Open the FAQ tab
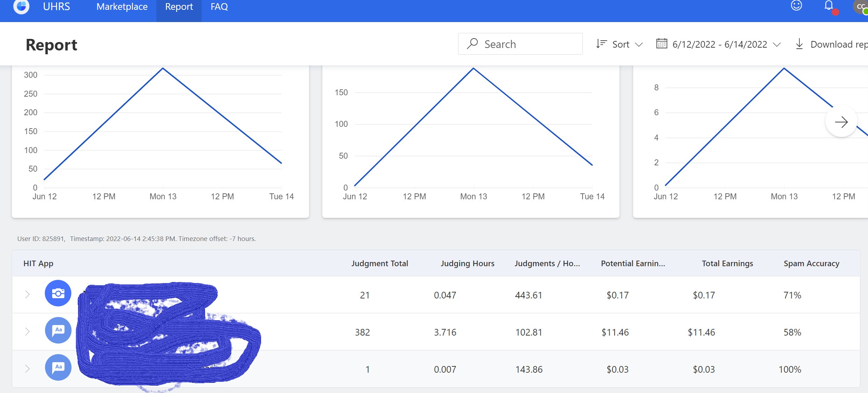This screenshot has width=868, height=393. [219, 7]
